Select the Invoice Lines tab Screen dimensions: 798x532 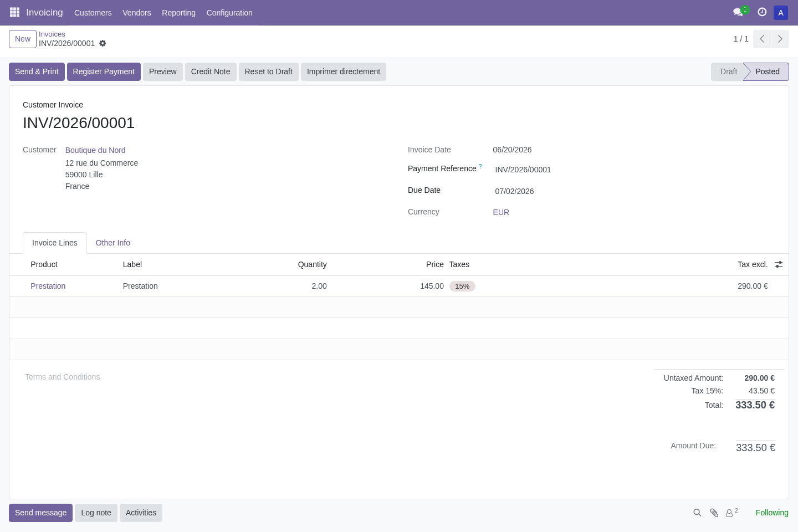[55, 243]
